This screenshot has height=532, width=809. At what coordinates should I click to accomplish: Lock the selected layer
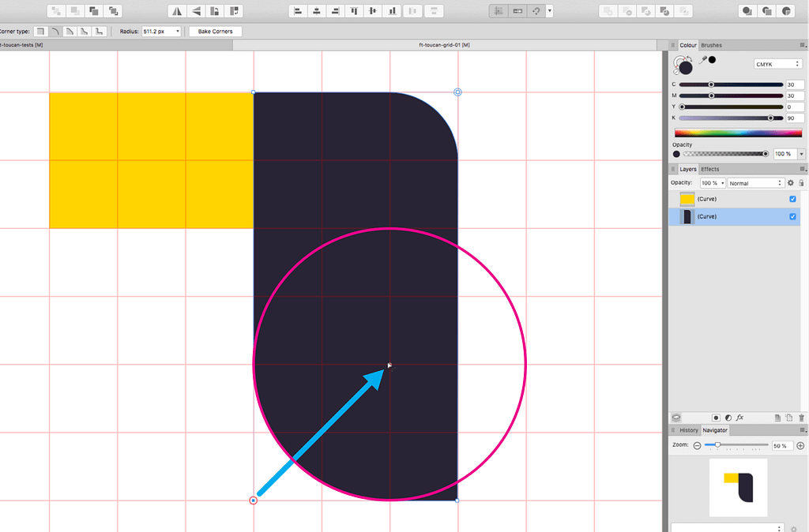(x=801, y=182)
